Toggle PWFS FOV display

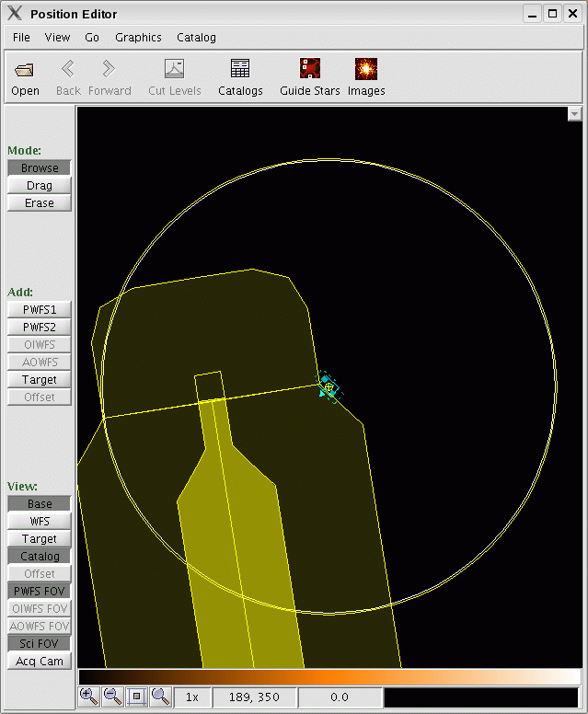pos(40,591)
